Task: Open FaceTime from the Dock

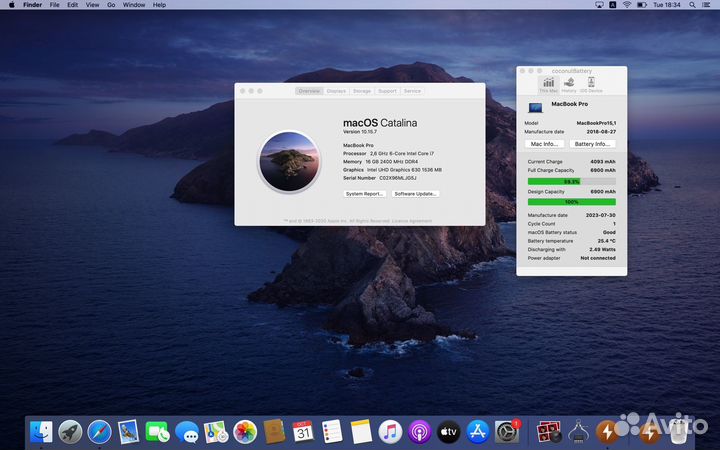Action: click(x=158, y=432)
